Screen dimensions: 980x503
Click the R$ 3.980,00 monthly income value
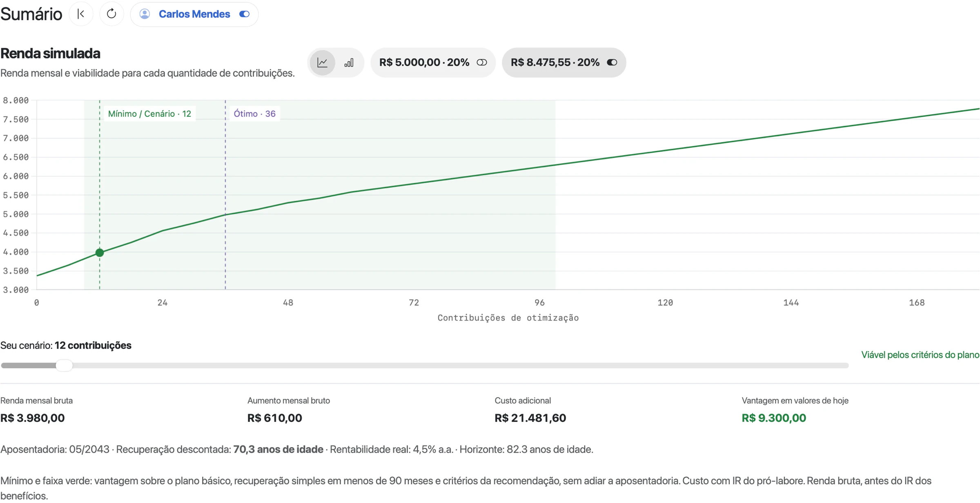pos(33,418)
